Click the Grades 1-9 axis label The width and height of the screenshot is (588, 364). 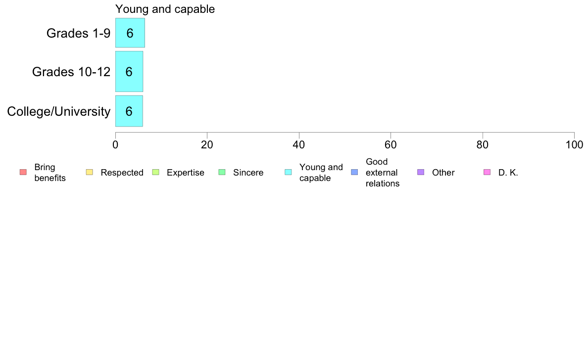(78, 33)
